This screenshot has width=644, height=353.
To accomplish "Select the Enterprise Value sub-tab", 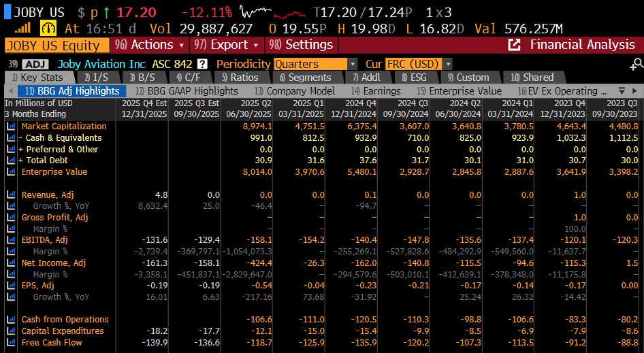I will [x=460, y=91].
